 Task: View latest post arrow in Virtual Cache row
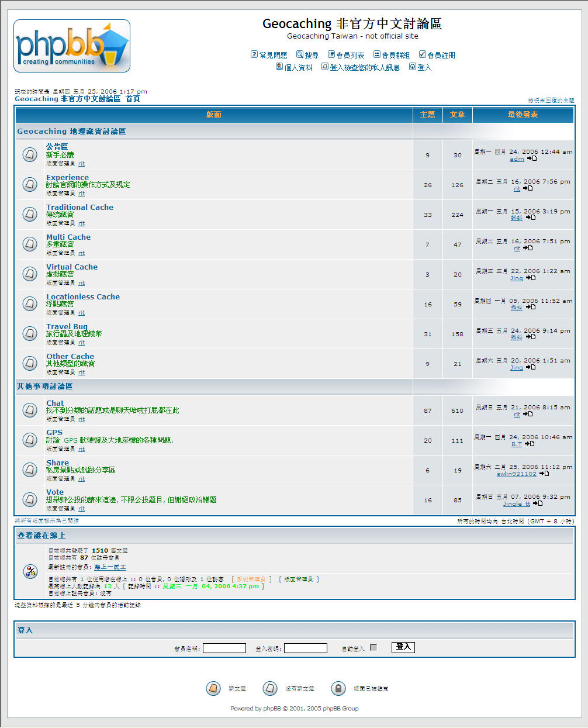(531, 278)
